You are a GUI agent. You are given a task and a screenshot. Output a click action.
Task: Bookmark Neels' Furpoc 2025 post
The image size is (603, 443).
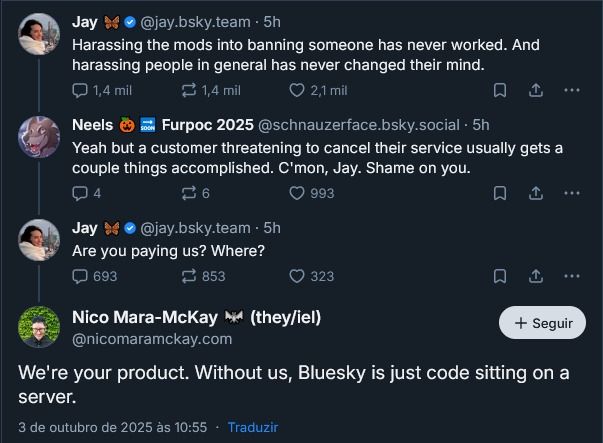click(500, 193)
